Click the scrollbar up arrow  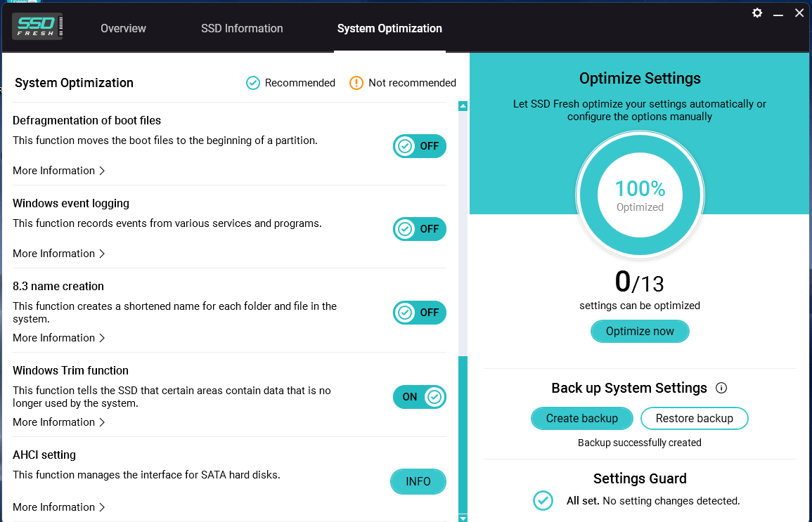click(463, 106)
